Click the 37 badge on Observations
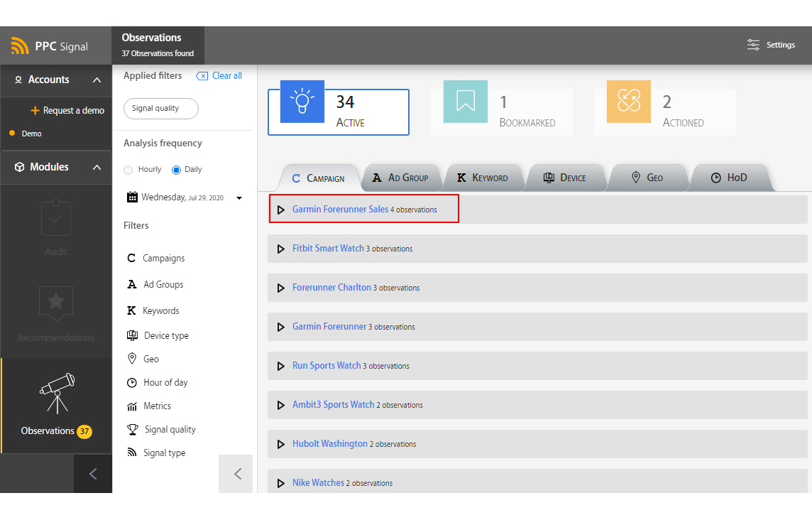This screenshot has width=812, height=520. 84,431
